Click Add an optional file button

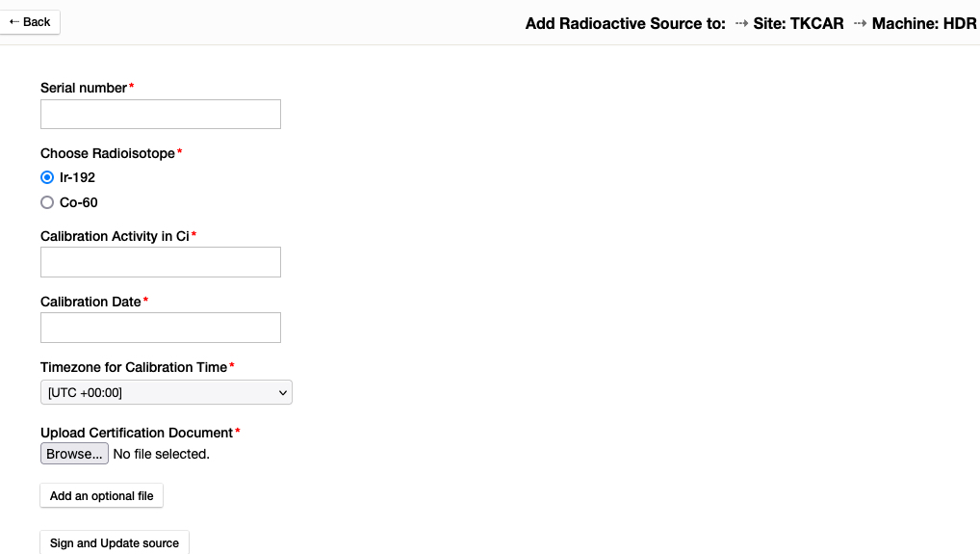[x=101, y=496]
